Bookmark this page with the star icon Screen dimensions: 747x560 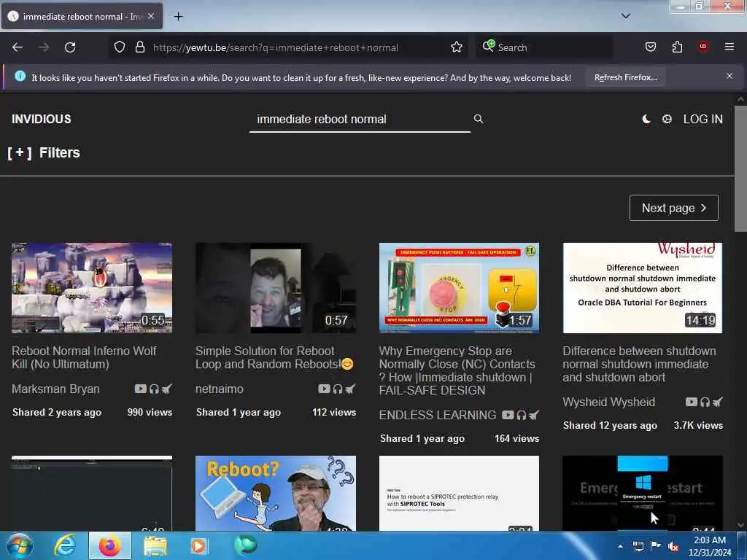pyautogui.click(x=457, y=47)
